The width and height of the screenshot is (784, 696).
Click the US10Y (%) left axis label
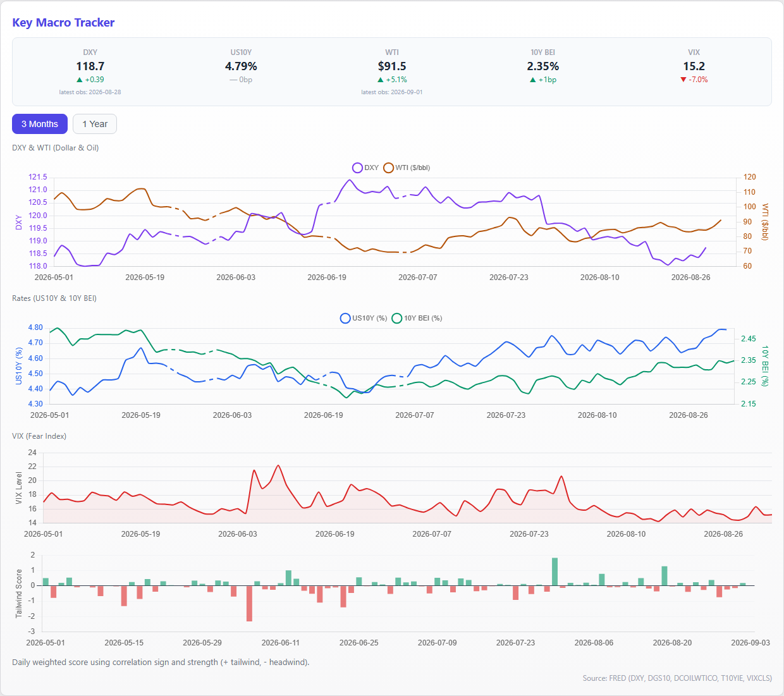pyautogui.click(x=19, y=366)
